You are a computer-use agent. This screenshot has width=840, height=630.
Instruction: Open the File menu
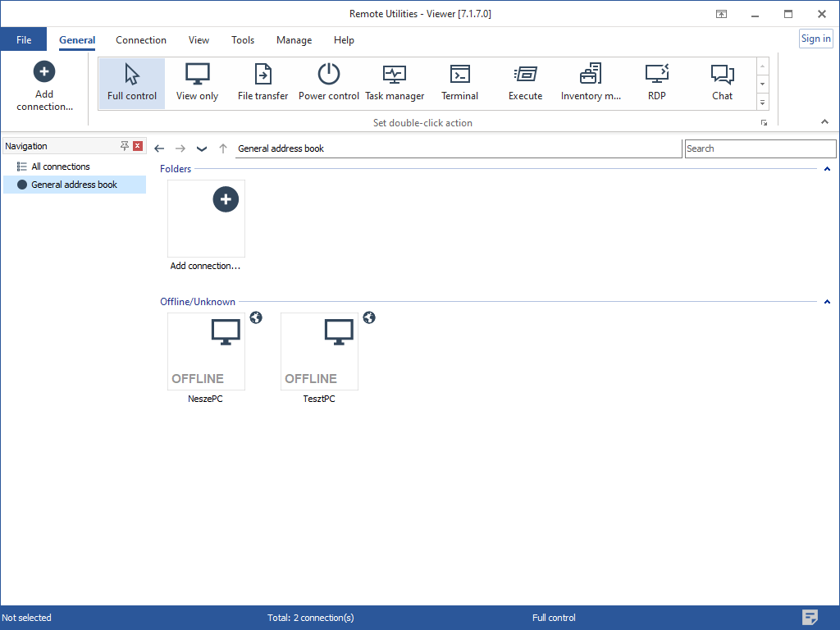[x=24, y=39]
